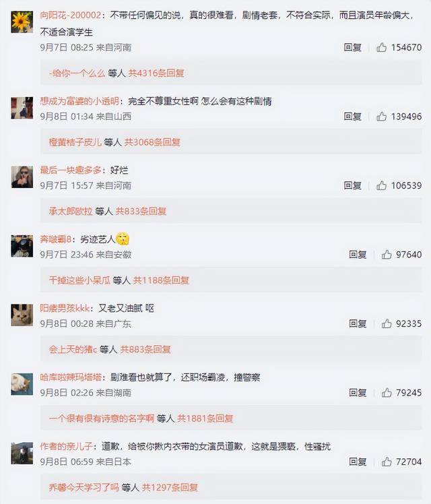This screenshot has height=504, width=431.
Task: Expand the 共833条回复 thread
Action: point(141,211)
